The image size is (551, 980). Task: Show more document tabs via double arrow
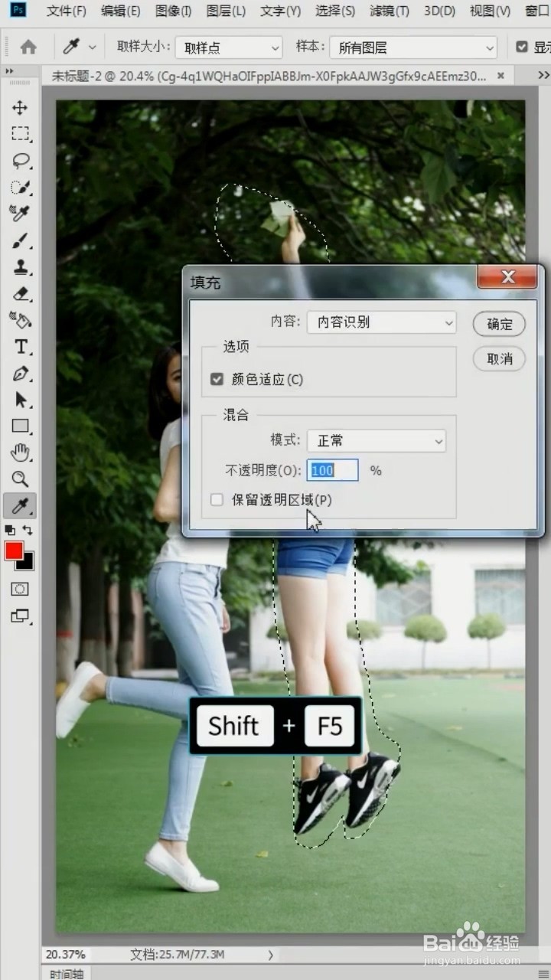tap(543, 75)
